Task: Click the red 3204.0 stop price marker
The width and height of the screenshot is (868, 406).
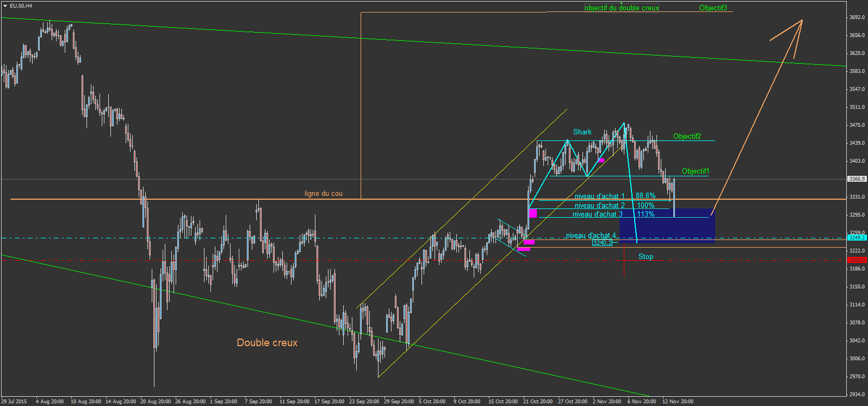Action: pyautogui.click(x=857, y=260)
